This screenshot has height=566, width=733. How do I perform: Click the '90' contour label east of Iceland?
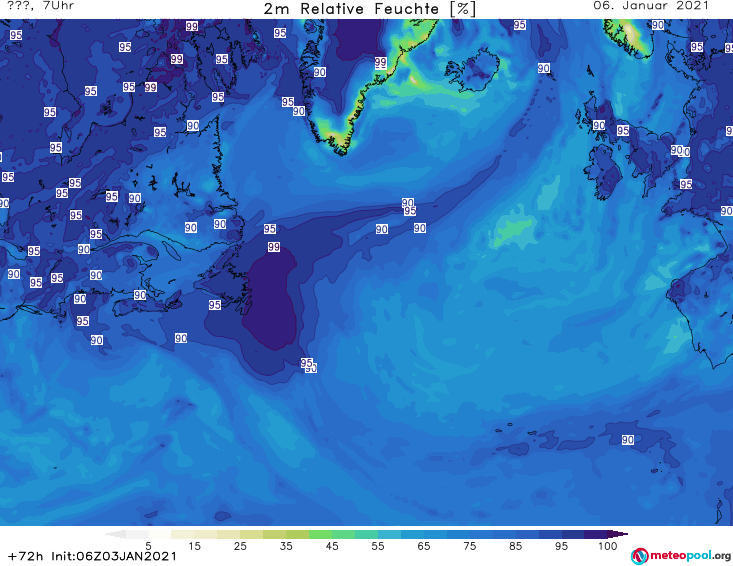coord(543,68)
